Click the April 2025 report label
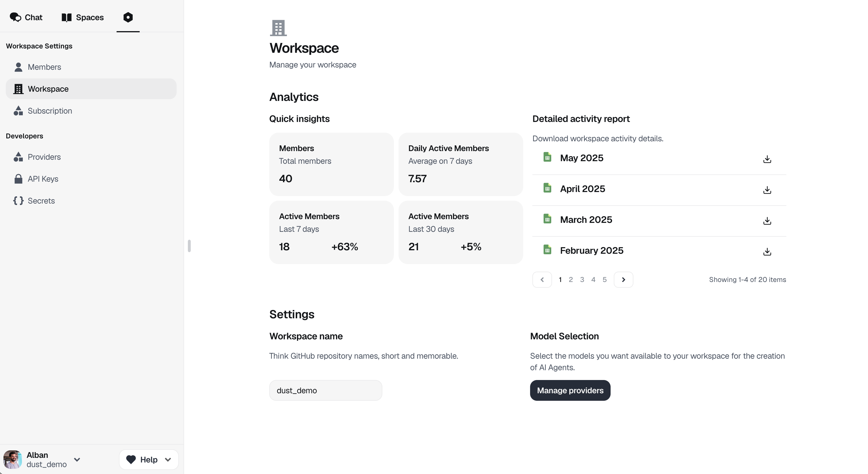 point(583,189)
